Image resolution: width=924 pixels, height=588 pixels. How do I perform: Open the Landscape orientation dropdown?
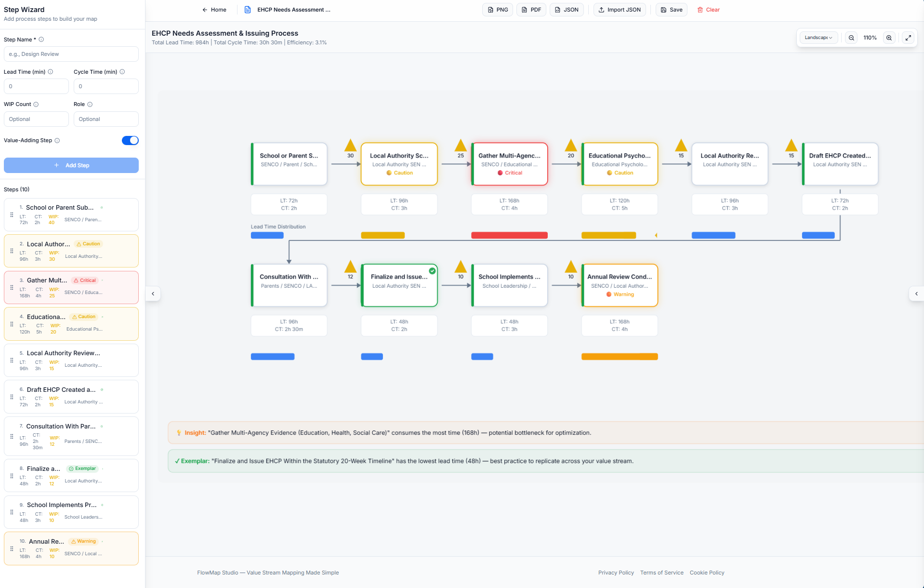818,38
